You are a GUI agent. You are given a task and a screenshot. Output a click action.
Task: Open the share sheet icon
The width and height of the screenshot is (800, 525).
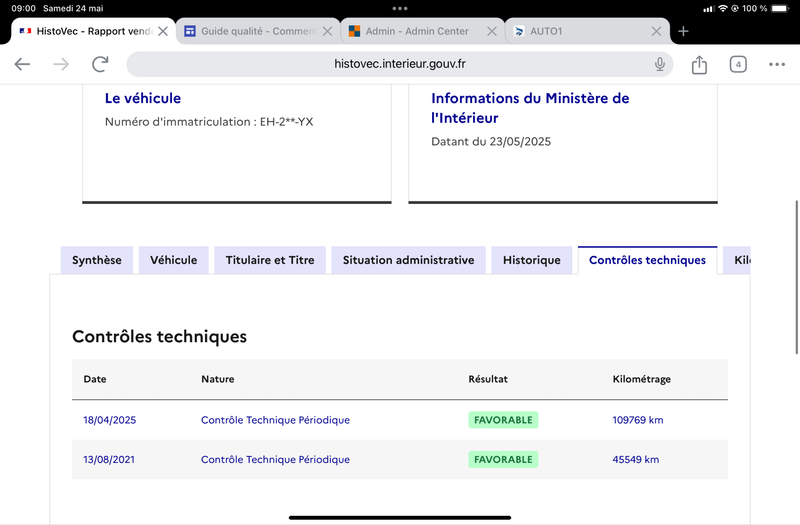(x=699, y=64)
